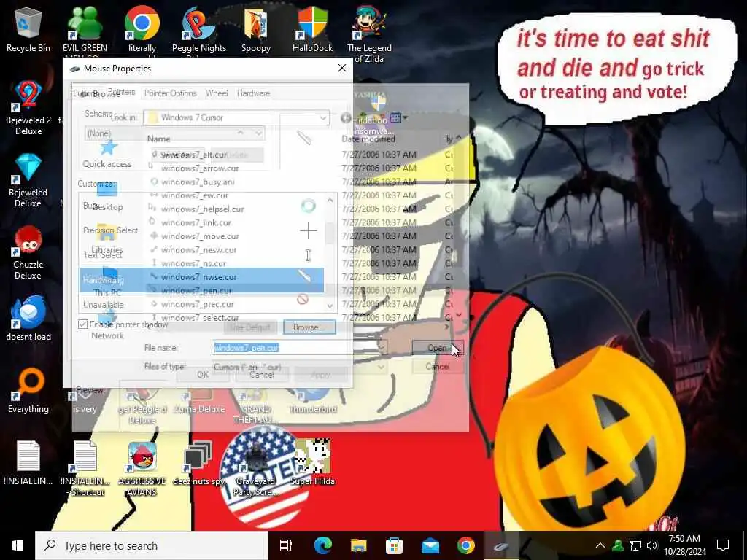Open the Mail app in the taskbar
This screenshot has height=560, width=747.
tap(430, 545)
